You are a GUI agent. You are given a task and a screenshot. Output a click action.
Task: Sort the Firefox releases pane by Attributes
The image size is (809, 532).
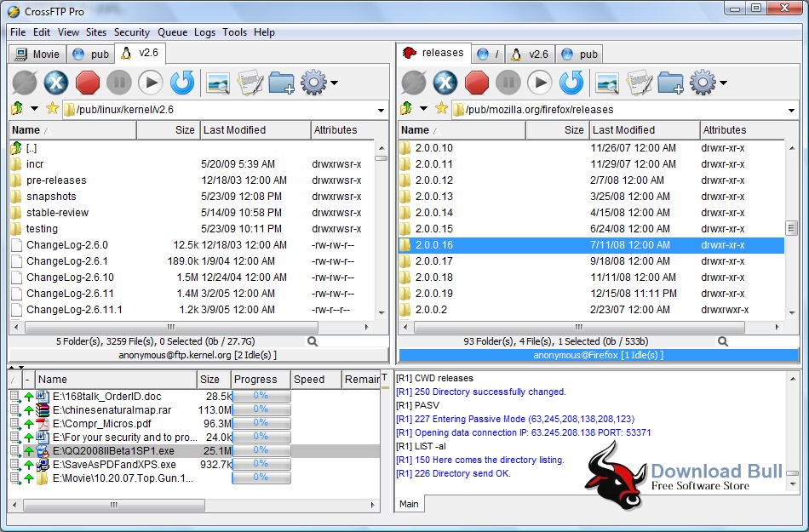point(742,130)
